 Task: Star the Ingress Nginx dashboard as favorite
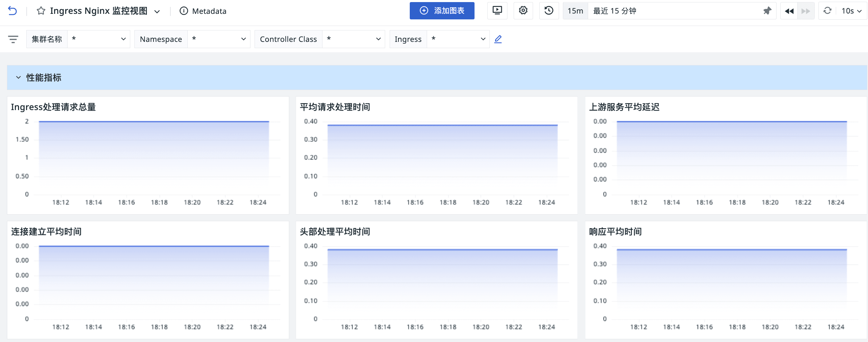(41, 11)
